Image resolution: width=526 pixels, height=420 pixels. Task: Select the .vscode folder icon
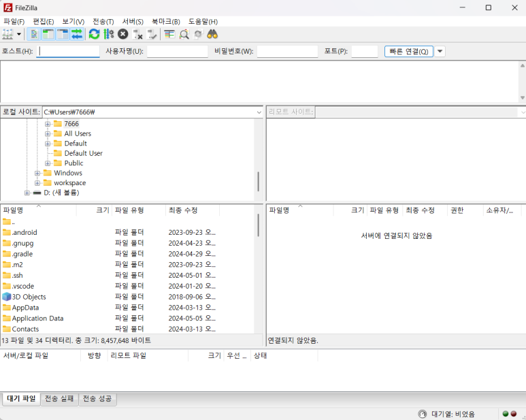tap(7, 286)
